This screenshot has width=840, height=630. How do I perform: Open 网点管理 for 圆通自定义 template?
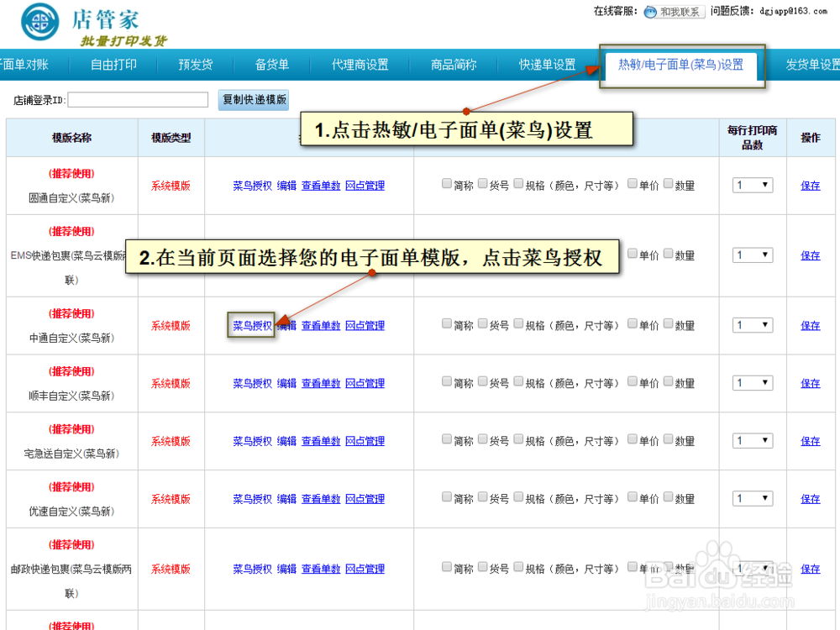coord(365,186)
